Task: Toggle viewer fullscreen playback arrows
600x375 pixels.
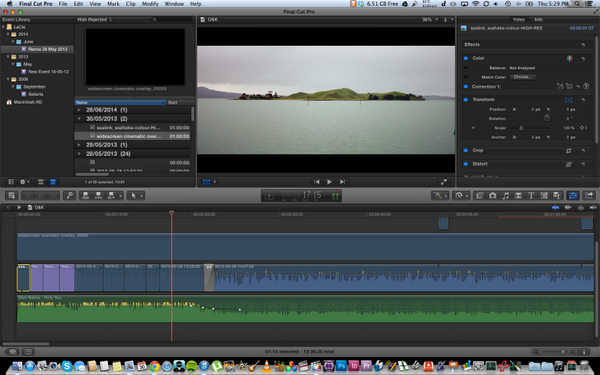Action: point(443,182)
